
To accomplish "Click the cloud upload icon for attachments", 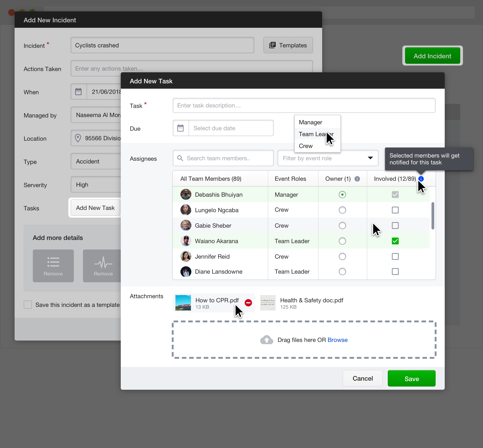I will point(267,340).
